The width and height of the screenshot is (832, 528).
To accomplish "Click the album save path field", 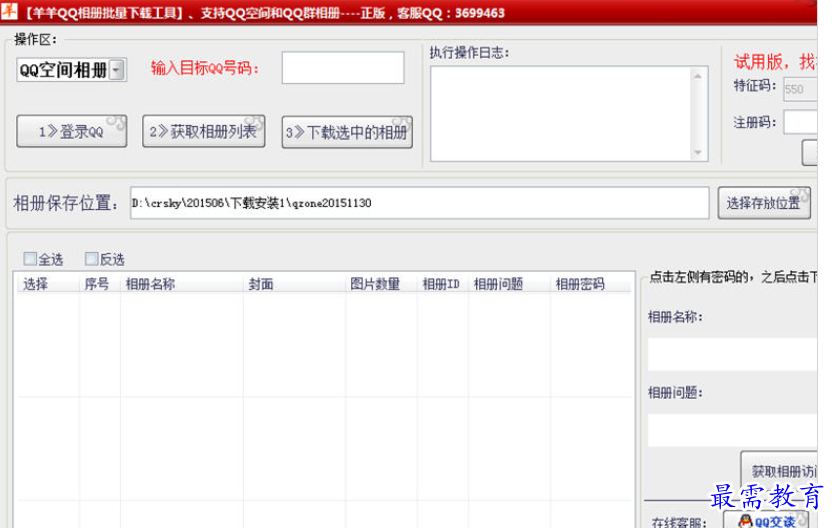I will coord(420,203).
